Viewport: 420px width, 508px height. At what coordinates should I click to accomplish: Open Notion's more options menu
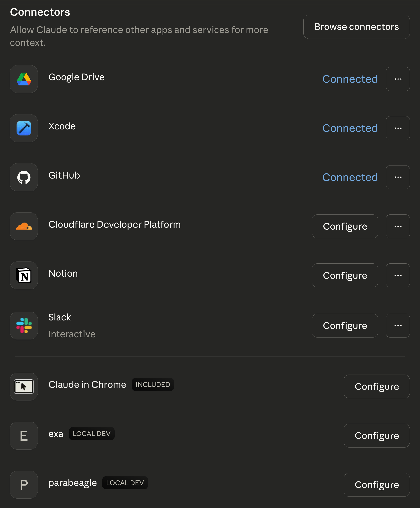(398, 276)
